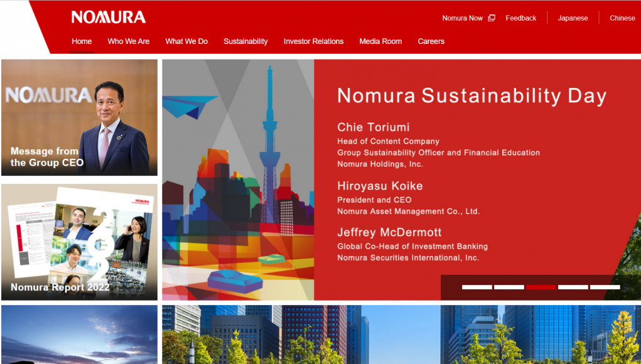Show the first carousel slide indicator
Screen dimensions: 641x364
(x=477, y=287)
